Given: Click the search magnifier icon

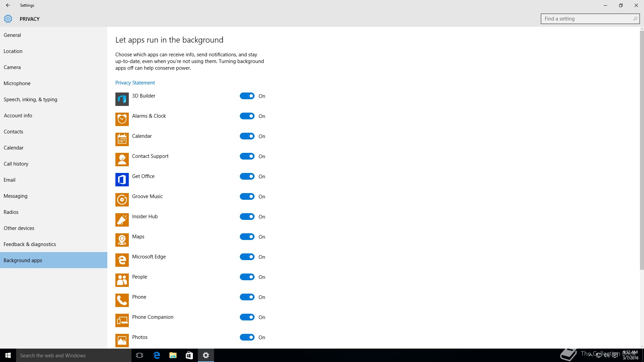Looking at the screenshot, I should click(x=635, y=19).
